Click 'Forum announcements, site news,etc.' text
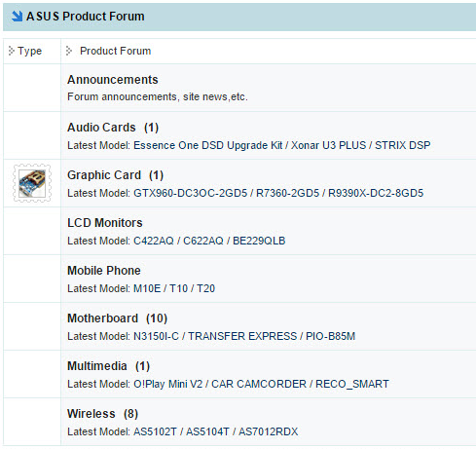Screen dimensions: 476x449 tap(158, 96)
